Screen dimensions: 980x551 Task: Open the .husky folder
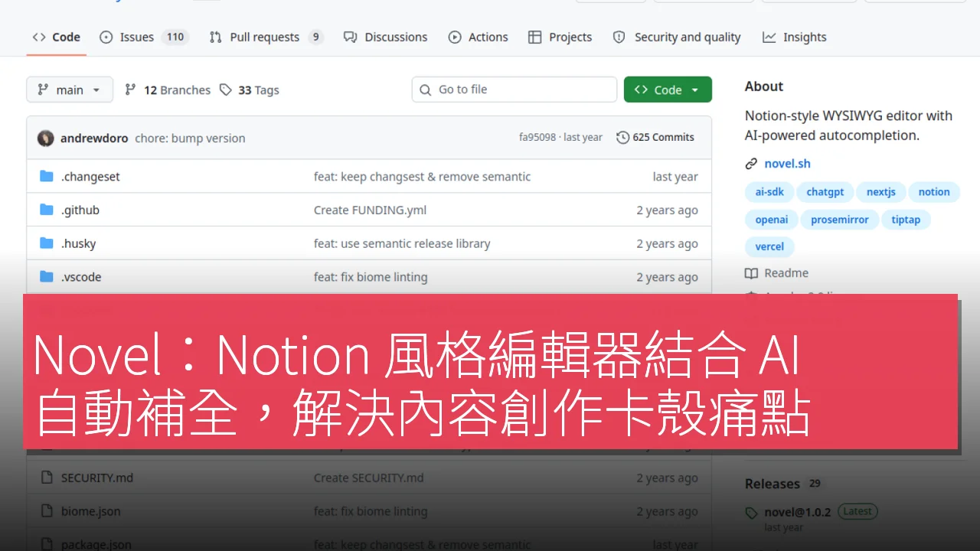click(x=78, y=243)
